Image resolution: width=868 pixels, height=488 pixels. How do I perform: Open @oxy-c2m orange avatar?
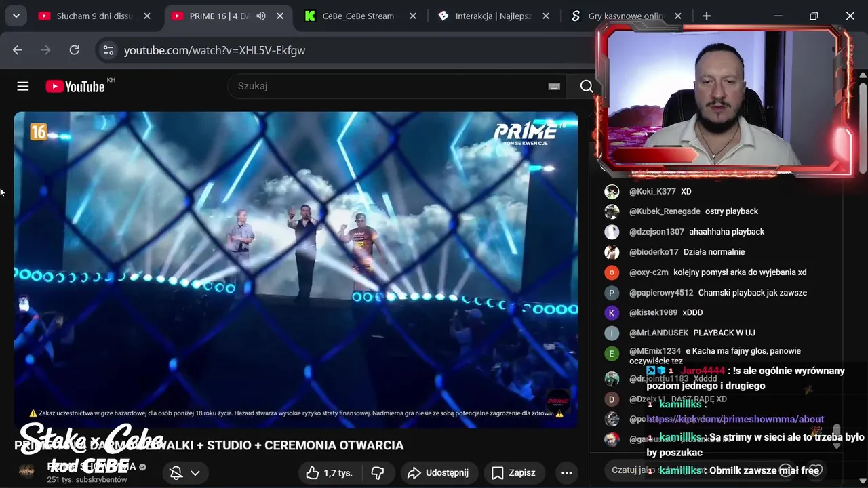coord(612,272)
